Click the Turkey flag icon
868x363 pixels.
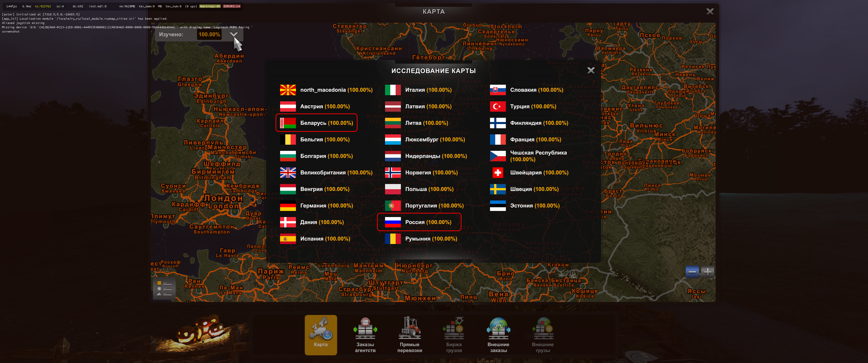click(498, 106)
